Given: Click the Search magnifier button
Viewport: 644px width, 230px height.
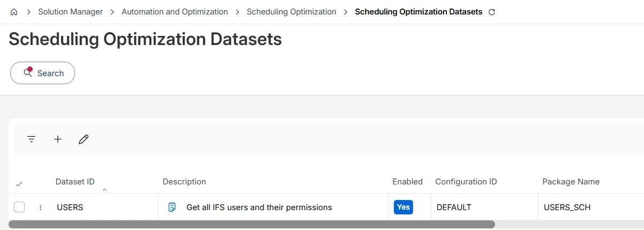Looking at the screenshot, I should click(x=42, y=73).
